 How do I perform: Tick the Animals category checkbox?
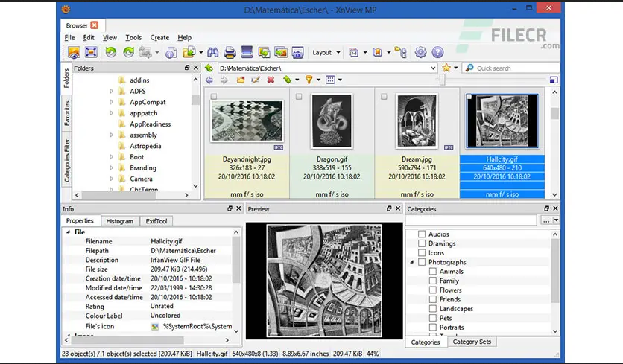click(x=433, y=272)
